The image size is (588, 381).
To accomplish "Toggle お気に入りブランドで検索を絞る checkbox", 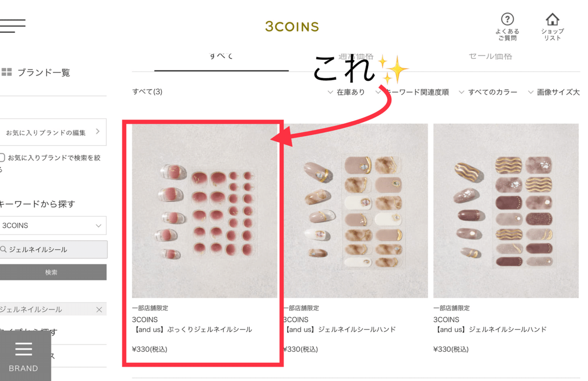I will pos(2,157).
